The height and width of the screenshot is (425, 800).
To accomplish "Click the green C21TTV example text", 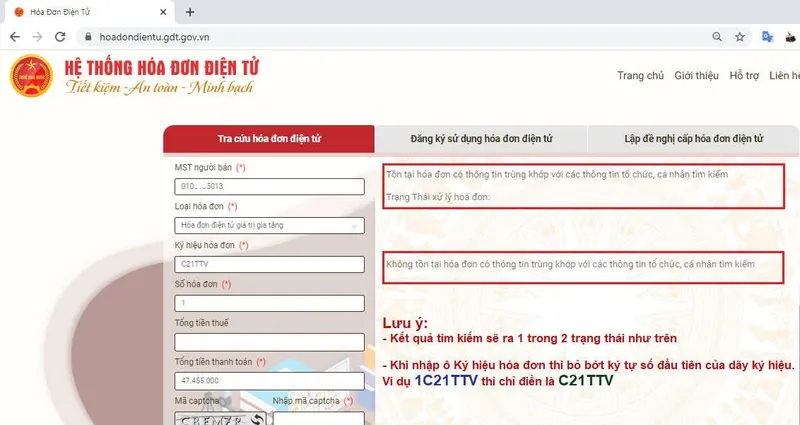I will point(586,381).
